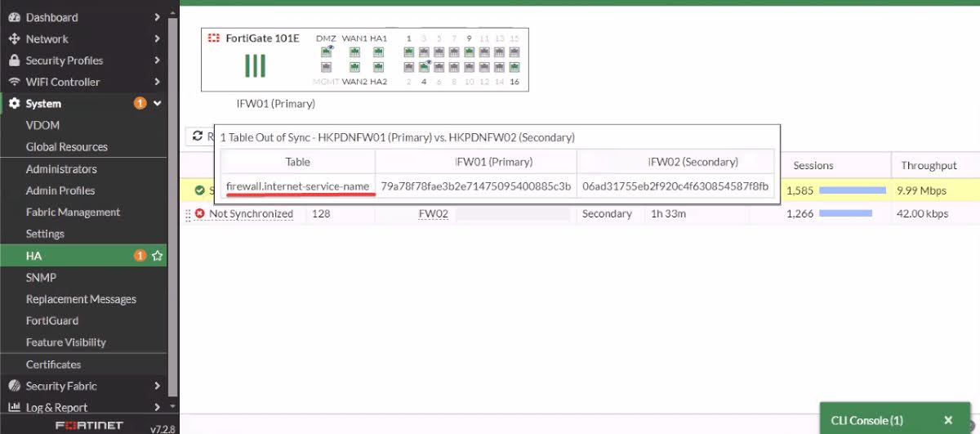980x434 pixels.
Task: Click the HA1 port on the faceplate
Action: (x=378, y=52)
